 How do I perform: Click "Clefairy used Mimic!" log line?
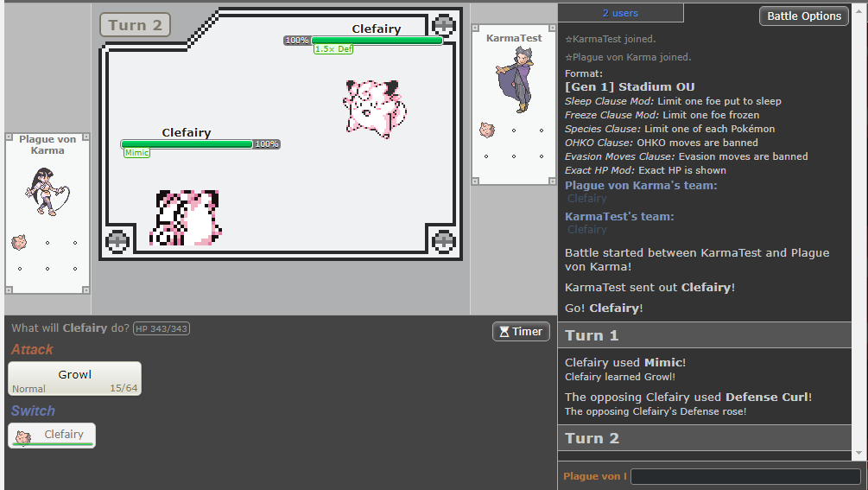(x=625, y=363)
